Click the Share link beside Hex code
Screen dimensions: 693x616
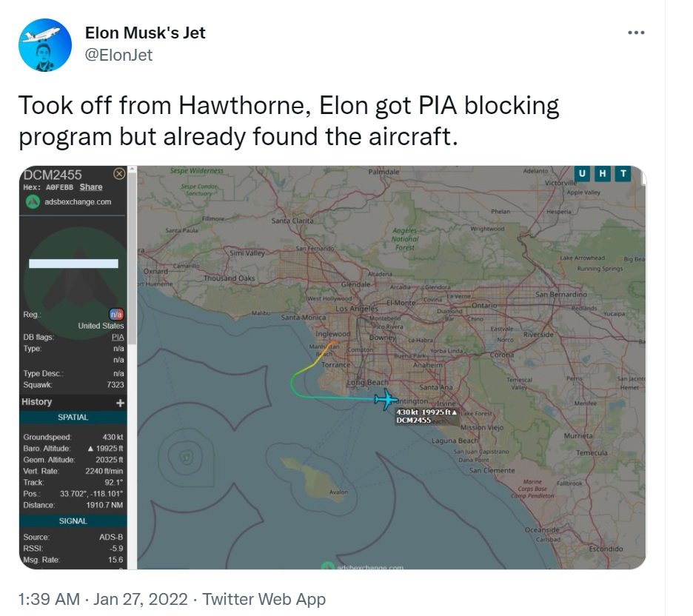pyautogui.click(x=91, y=187)
